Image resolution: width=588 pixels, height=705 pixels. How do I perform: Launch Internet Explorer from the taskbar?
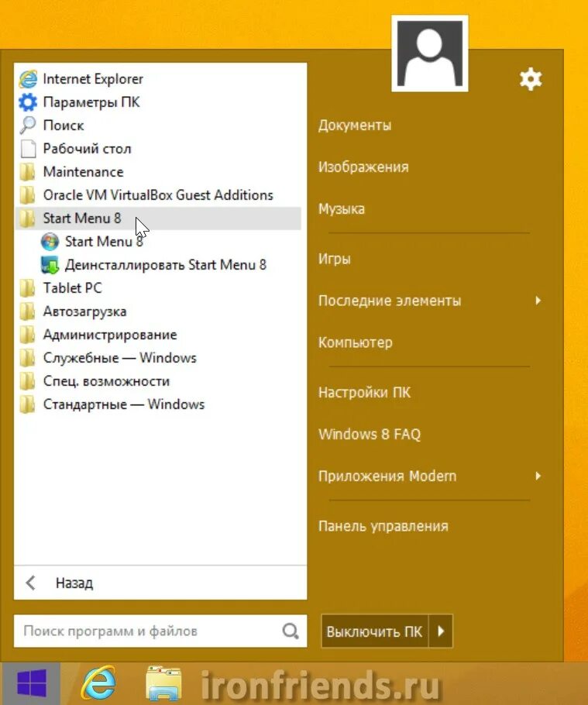[x=98, y=684]
